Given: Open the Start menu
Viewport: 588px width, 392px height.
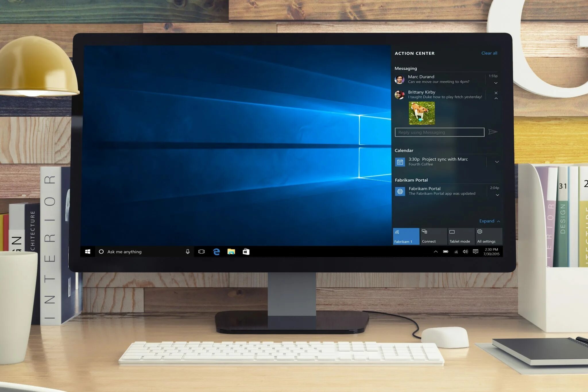Looking at the screenshot, I should coord(87,251).
